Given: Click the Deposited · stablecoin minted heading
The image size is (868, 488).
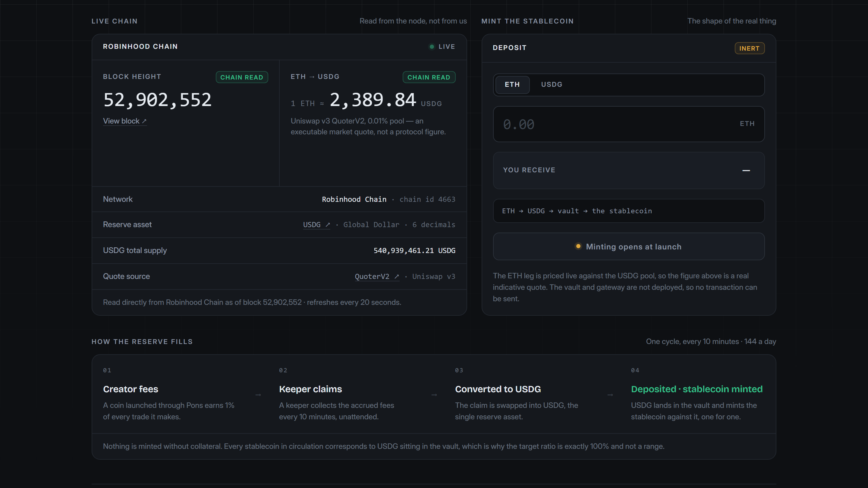Looking at the screenshot, I should tap(697, 389).
